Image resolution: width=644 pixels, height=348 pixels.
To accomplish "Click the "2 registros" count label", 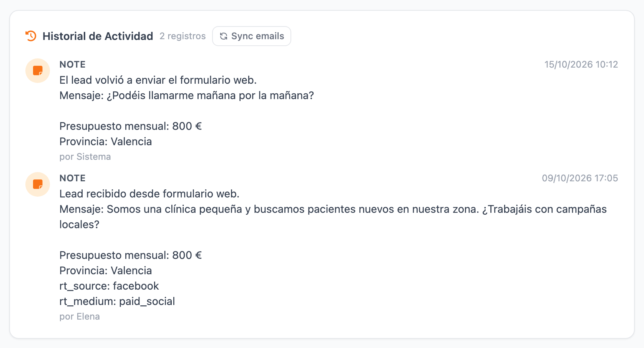I will click(x=183, y=36).
